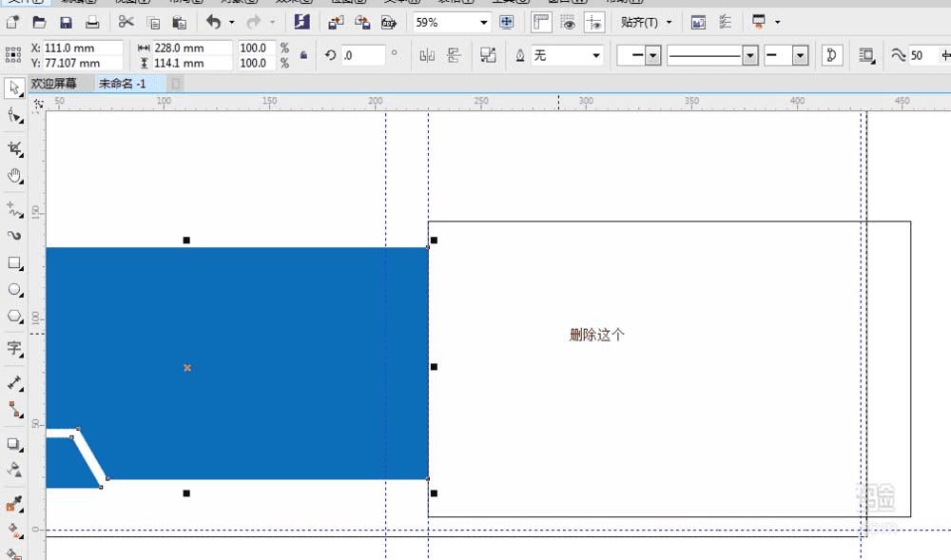Click the Cut scissors icon

(x=126, y=22)
